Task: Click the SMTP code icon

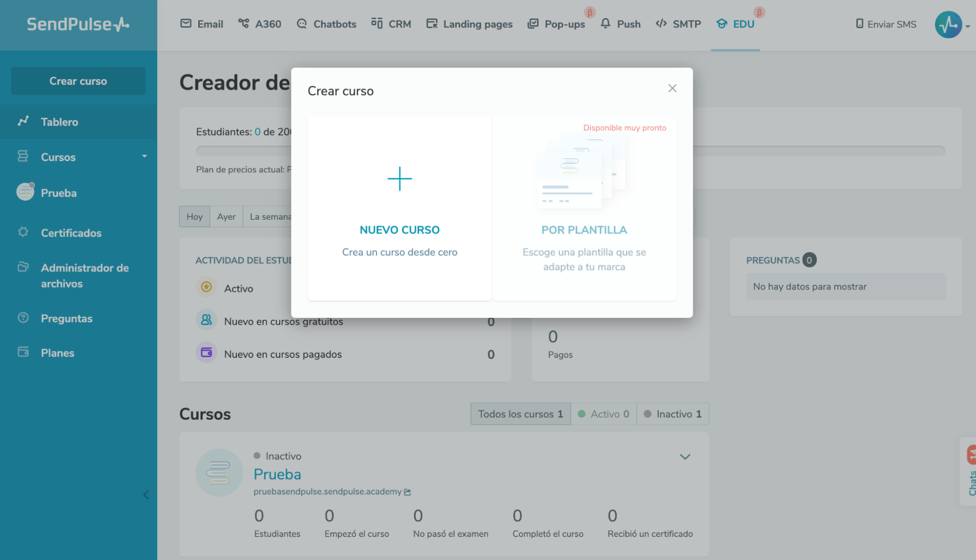Action: pyautogui.click(x=661, y=23)
